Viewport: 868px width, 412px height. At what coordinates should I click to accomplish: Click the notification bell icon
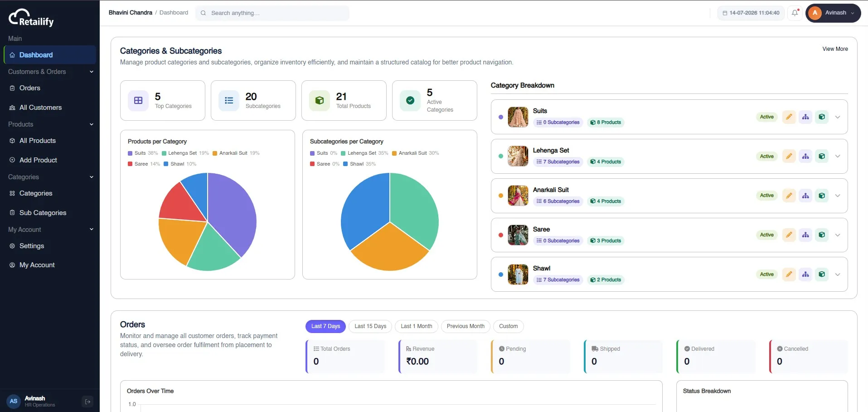coord(795,13)
